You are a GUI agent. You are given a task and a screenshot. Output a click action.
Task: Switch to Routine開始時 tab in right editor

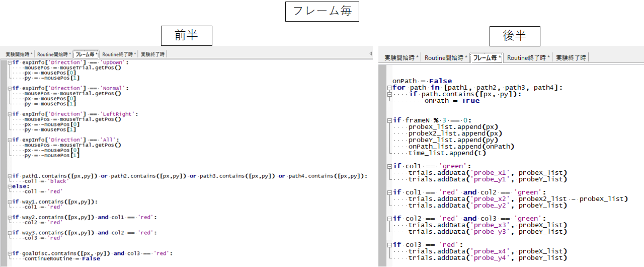pyautogui.click(x=446, y=58)
